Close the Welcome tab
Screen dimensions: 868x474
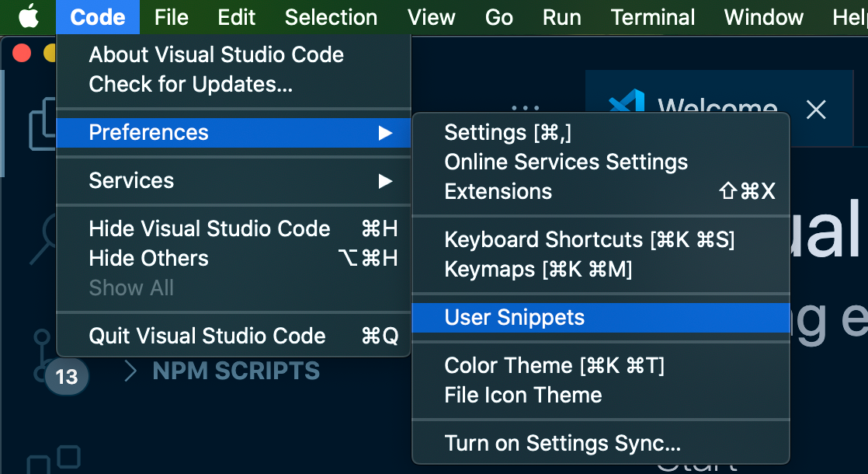pyautogui.click(x=816, y=110)
